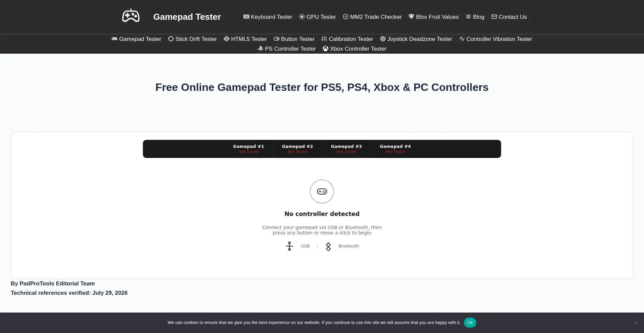Go to MM2 Trade Checker

pos(372,17)
